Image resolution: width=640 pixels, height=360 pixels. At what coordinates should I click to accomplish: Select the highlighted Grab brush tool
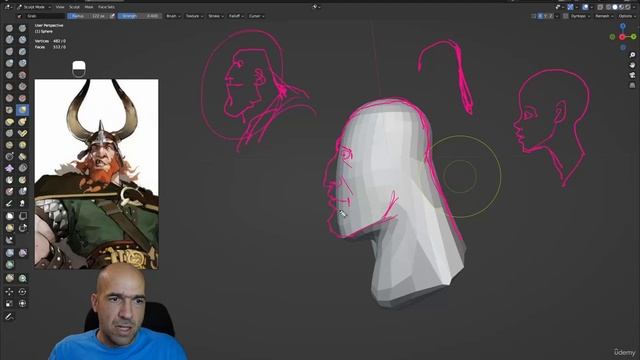(22, 110)
